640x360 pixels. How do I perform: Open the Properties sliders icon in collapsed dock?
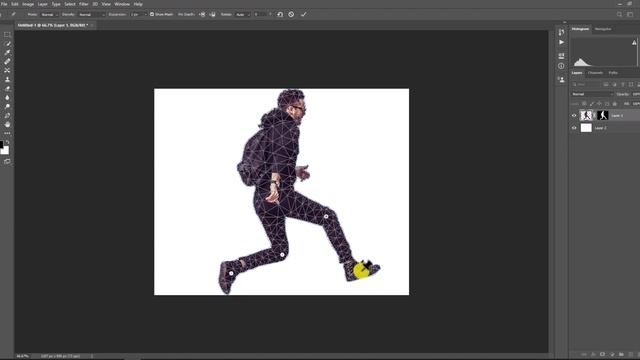[x=561, y=56]
